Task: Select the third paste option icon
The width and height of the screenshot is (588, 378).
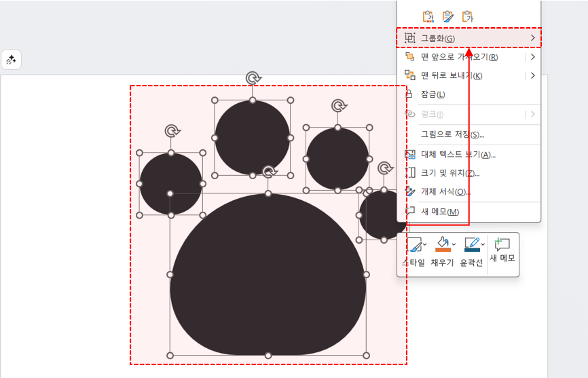Action: [x=467, y=16]
